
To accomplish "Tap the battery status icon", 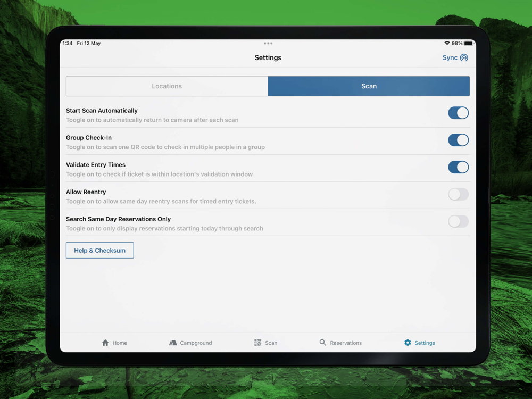I will 469,44.
